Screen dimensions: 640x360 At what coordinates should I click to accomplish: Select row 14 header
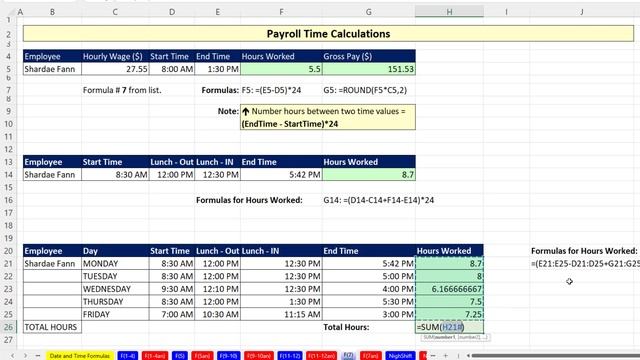pyautogui.click(x=8, y=175)
